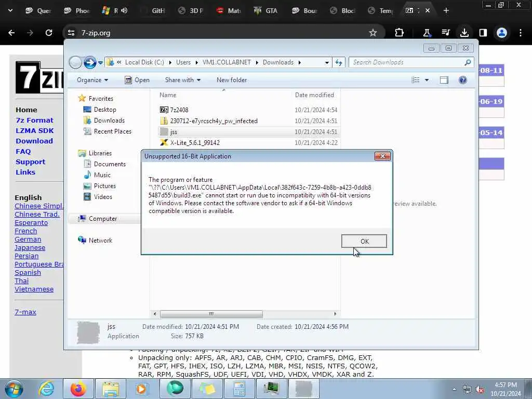Close the Unsupported 16-Bit Application dialog

[x=382, y=156]
